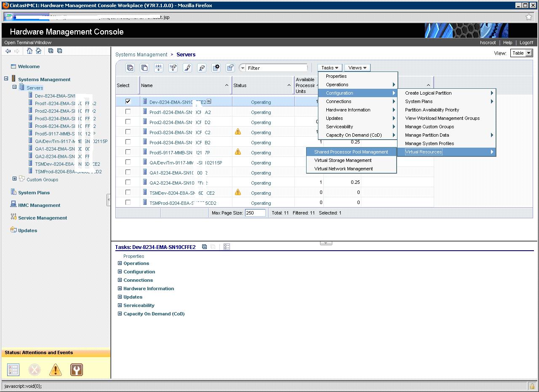Select Shared Processor Pool Management menu item

point(351,152)
